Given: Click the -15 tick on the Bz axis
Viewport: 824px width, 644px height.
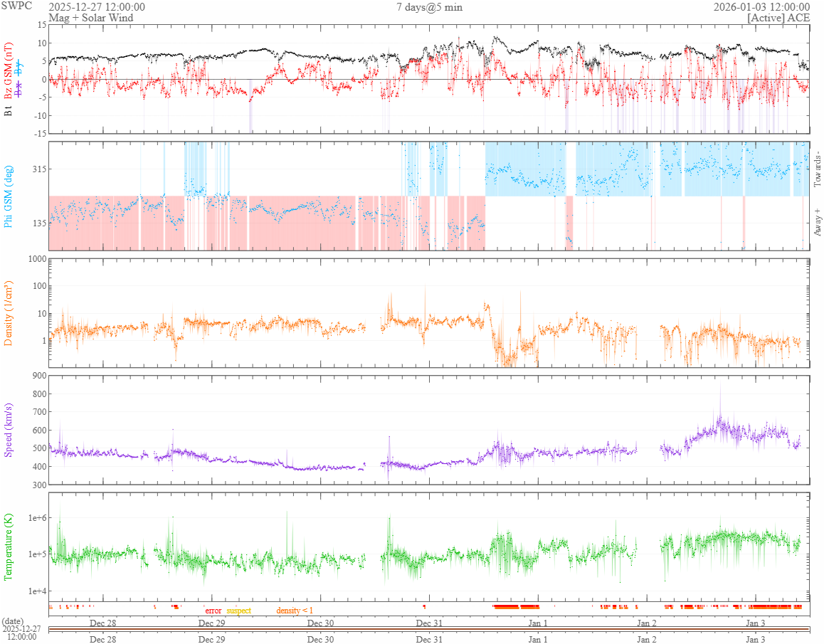Looking at the screenshot, I should click(41, 134).
